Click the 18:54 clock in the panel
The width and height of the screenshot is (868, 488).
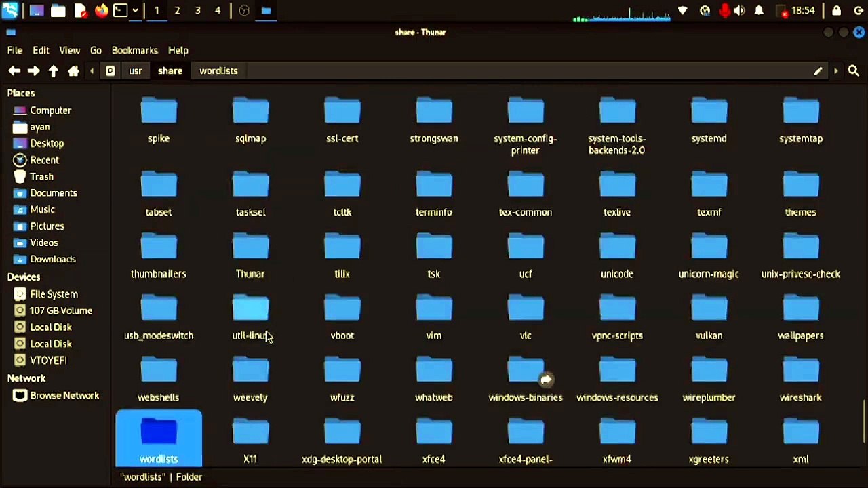804,11
